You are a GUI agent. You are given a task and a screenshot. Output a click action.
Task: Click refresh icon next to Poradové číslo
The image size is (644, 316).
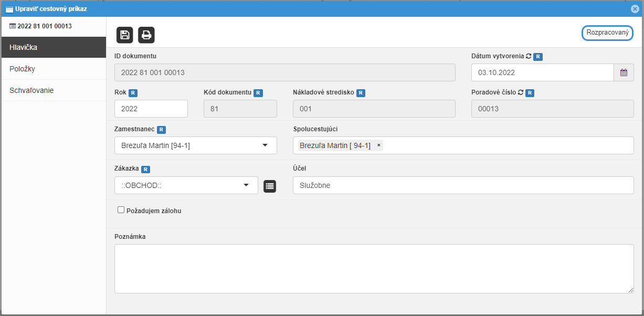521,93
